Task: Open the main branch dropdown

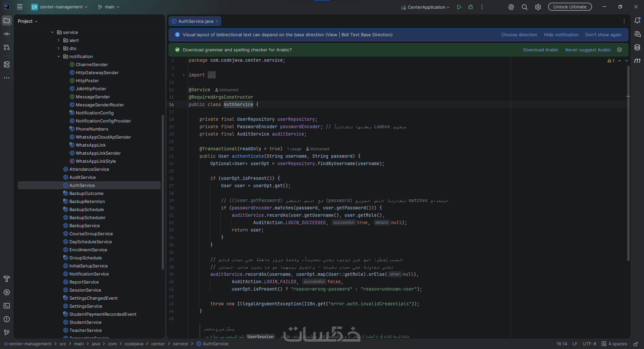Action: pyautogui.click(x=109, y=7)
